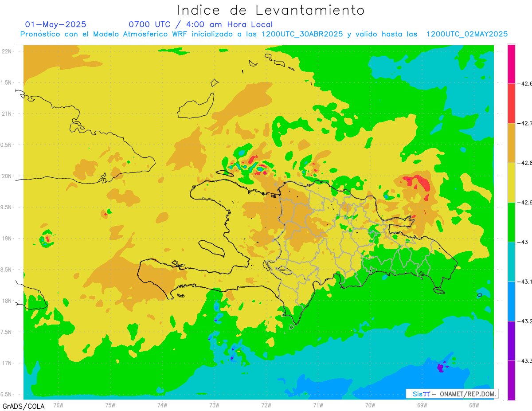Image resolution: width=532 pixels, height=411 pixels.
Task: Click the latitude label "21N"
Action: (x=8, y=114)
